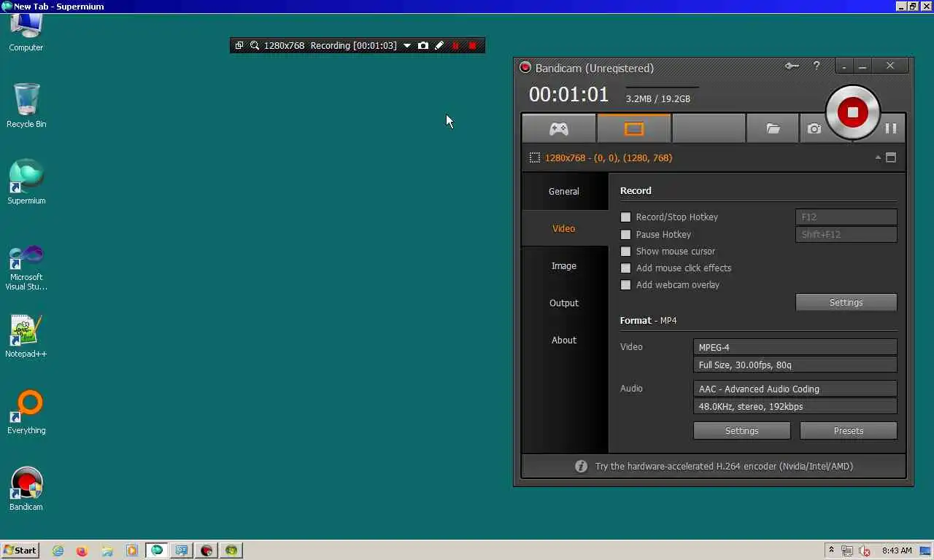The width and height of the screenshot is (934, 560).
Task: Select the Microsoft Visual Studio shortcut
Action: [x=26, y=268]
